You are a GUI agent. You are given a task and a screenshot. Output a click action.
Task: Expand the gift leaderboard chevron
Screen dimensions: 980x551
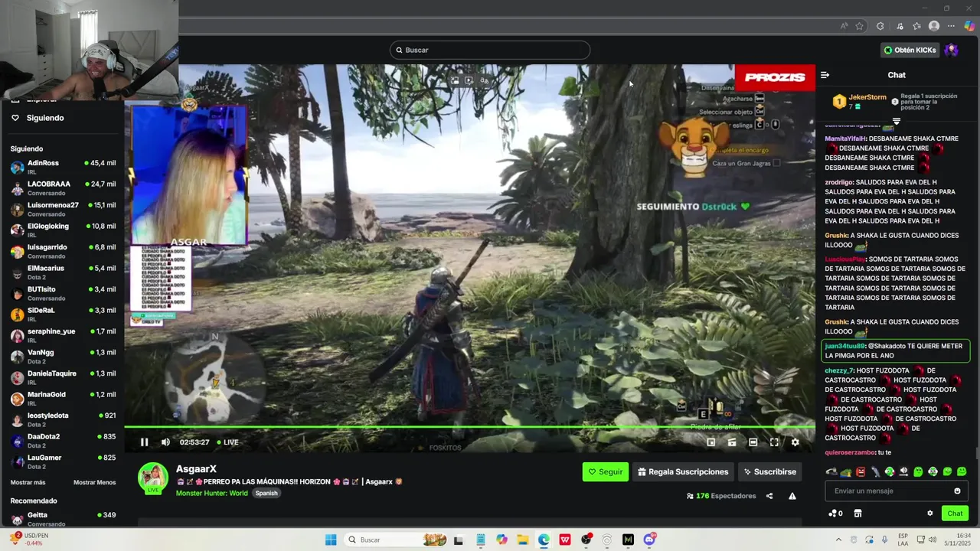pos(897,121)
